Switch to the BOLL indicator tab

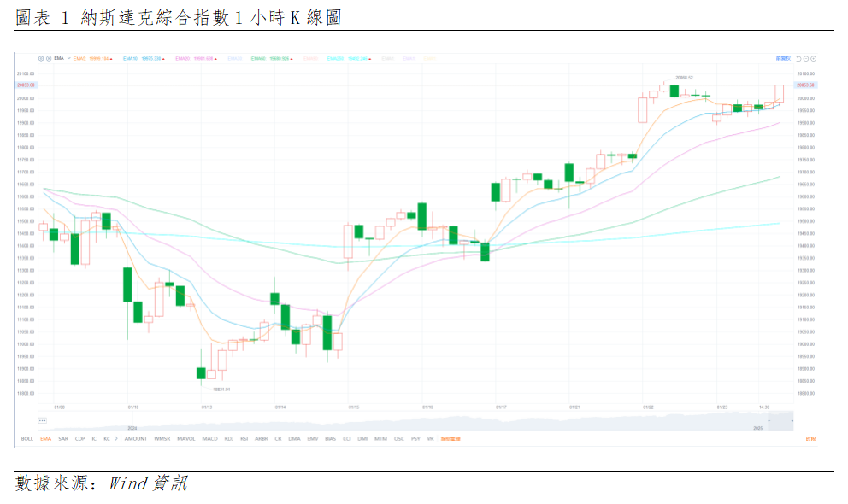point(26,438)
